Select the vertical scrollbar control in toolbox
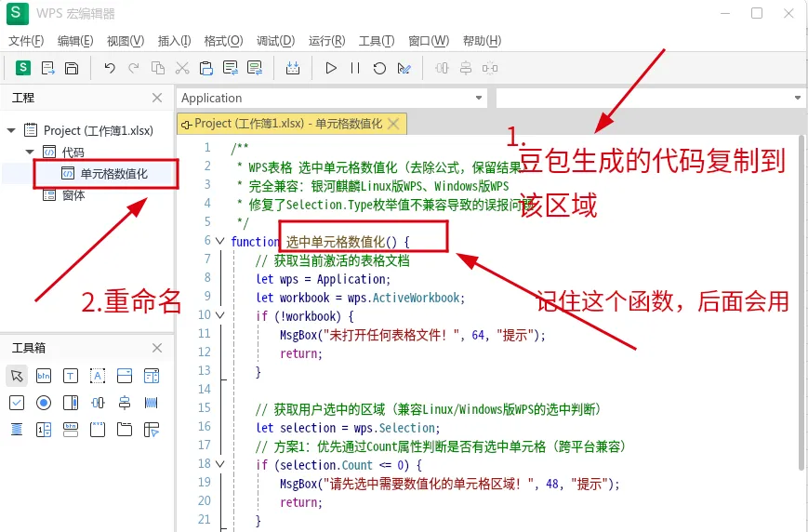The image size is (808, 532). [x=17, y=429]
